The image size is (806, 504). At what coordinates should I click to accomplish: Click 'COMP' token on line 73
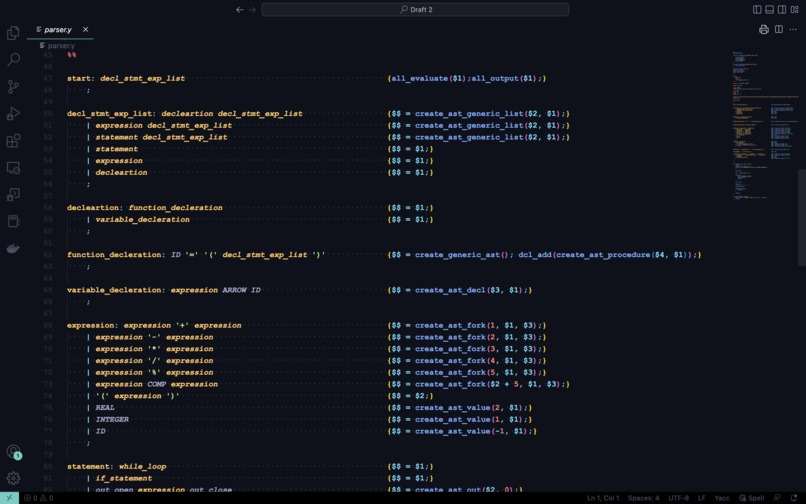156,384
